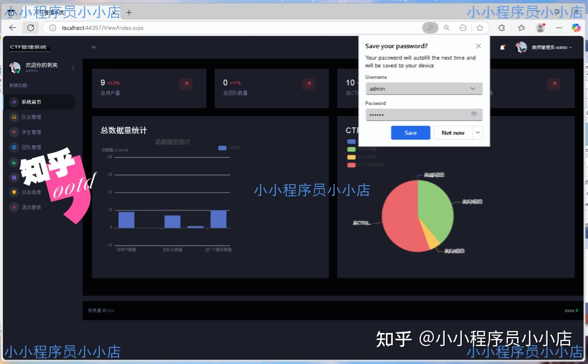
Task: Toggle the green legend entry in pie chart
Action: (351, 149)
